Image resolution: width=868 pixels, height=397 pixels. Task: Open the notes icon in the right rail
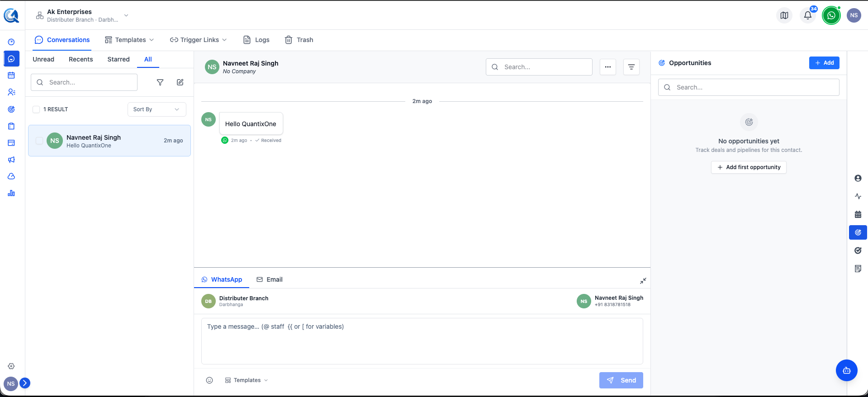pos(858,269)
